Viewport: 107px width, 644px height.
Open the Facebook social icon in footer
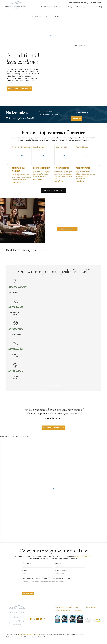31,619
